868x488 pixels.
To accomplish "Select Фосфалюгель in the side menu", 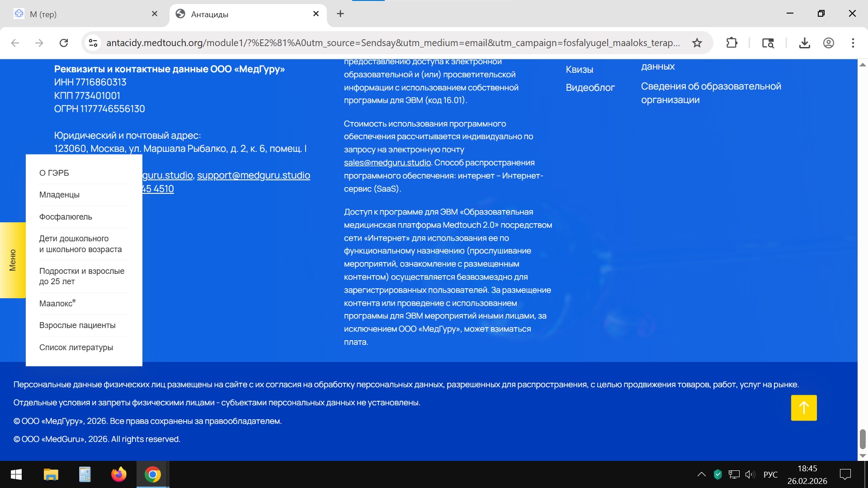I will pos(66,217).
